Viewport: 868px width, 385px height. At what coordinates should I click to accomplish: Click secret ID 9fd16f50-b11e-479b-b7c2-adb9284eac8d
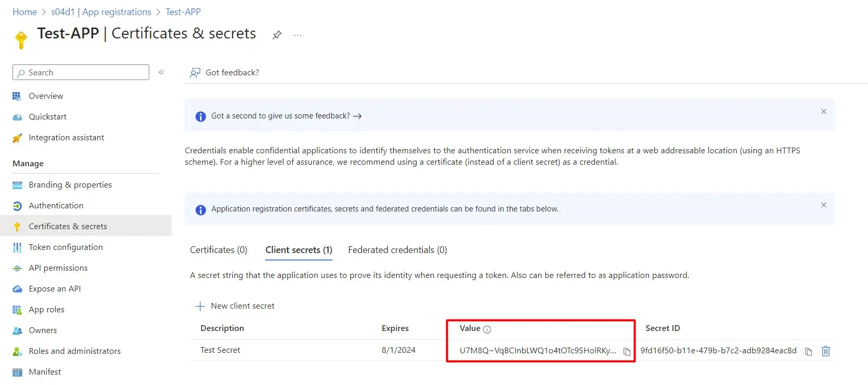tap(718, 351)
